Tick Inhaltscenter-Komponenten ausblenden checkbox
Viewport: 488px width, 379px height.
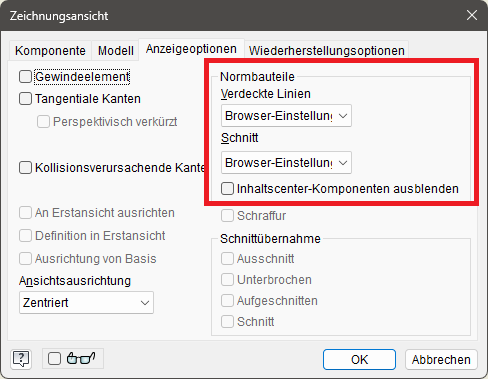[227, 189]
